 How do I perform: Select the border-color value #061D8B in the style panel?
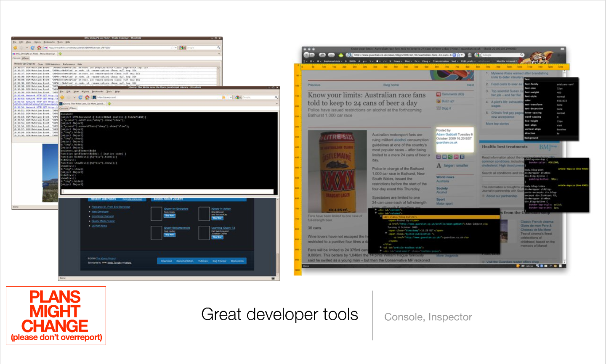click(553, 163)
